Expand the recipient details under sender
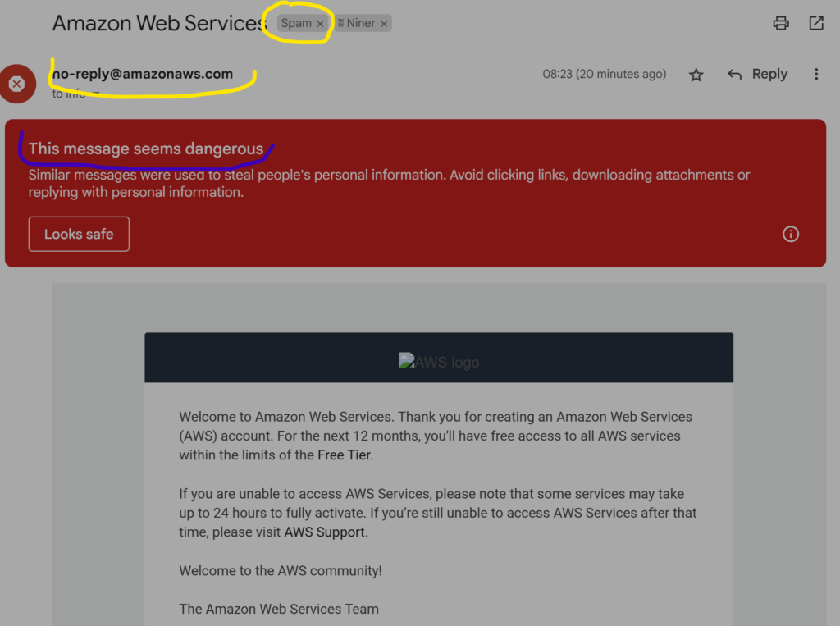Viewport: 840px width, 626px height. [96, 94]
